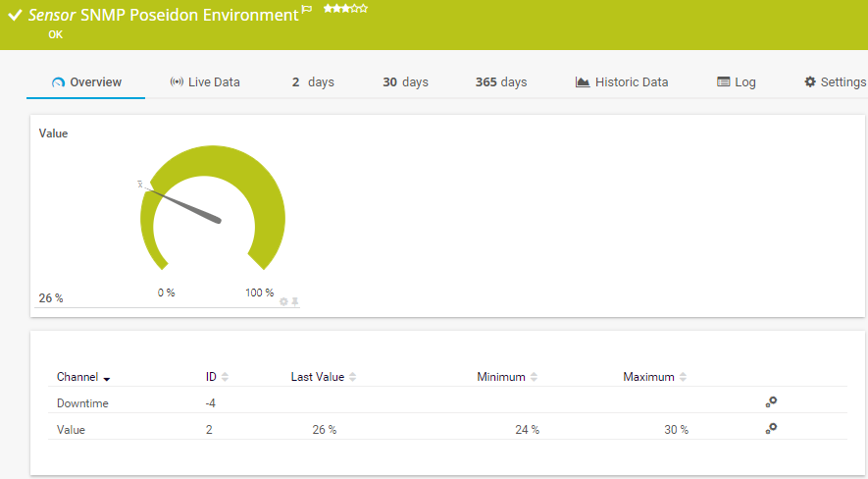Open settings gears for Value channel

771,428
